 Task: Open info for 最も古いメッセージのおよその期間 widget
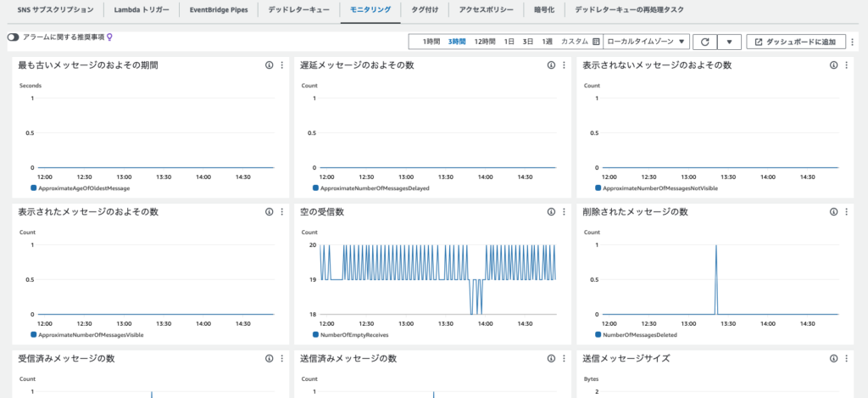[x=270, y=65]
